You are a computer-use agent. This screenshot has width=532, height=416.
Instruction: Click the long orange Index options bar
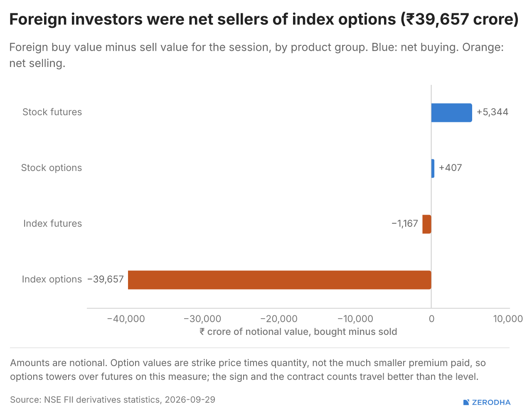point(280,280)
